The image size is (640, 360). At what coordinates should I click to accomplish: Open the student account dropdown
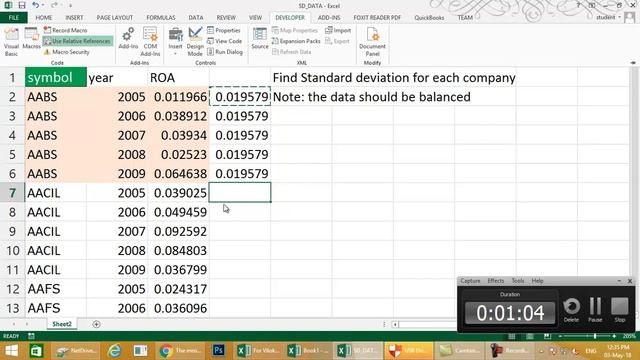pos(608,17)
